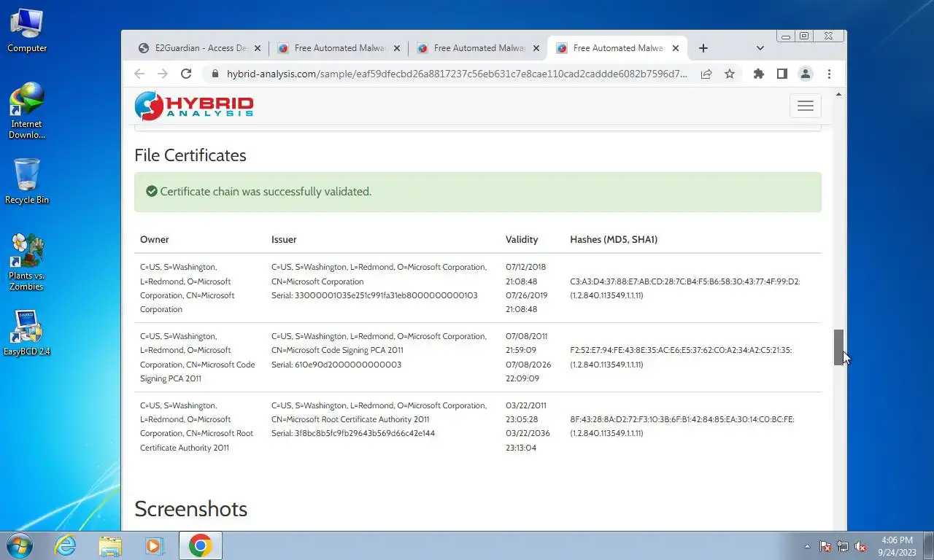Close the E2Guardian tab
This screenshot has height=560, width=934.
258,48
